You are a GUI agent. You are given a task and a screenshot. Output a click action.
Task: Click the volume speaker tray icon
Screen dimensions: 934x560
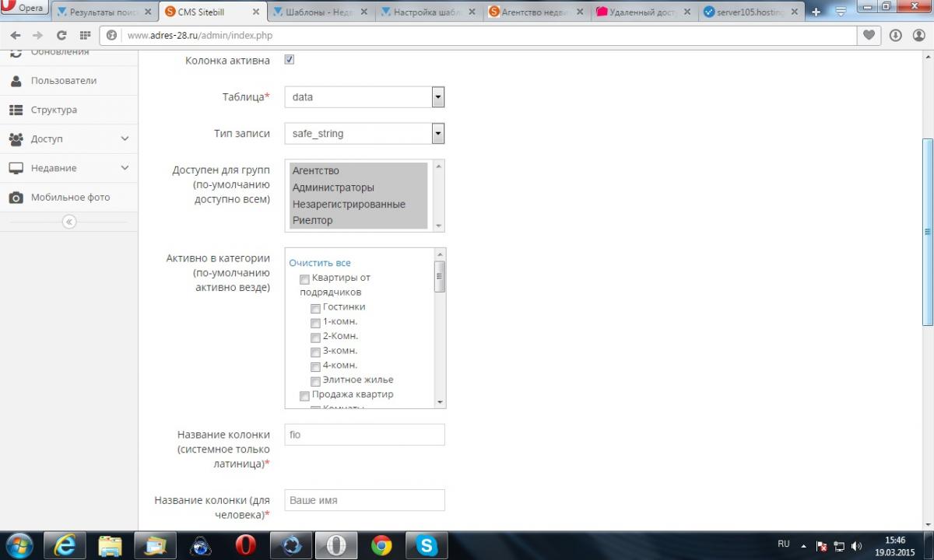[857, 546]
